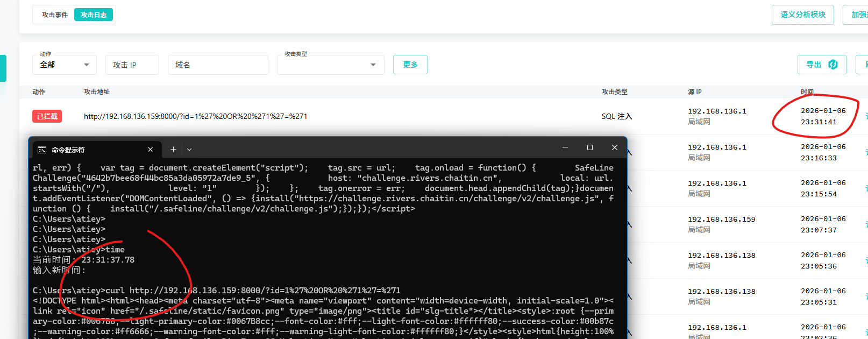Select the 攻击日志 tab
Screen dimensions: 868x339
pos(94,15)
